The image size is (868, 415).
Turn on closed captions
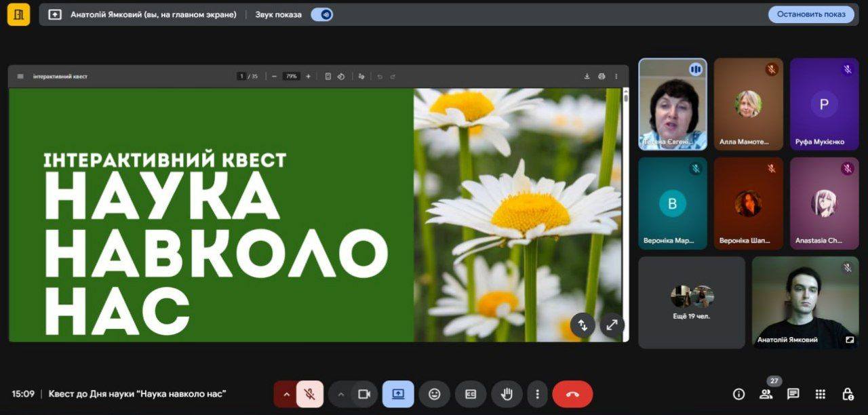(x=470, y=394)
